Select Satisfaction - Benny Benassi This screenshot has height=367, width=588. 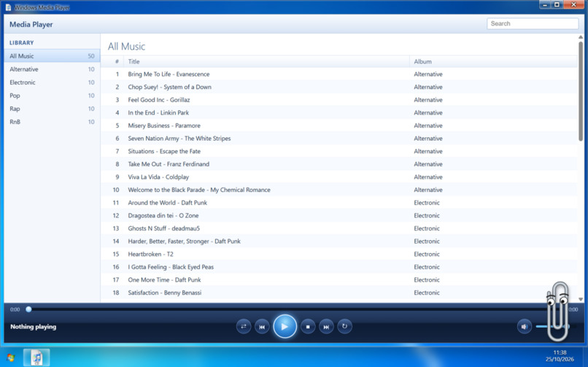[x=339, y=293]
